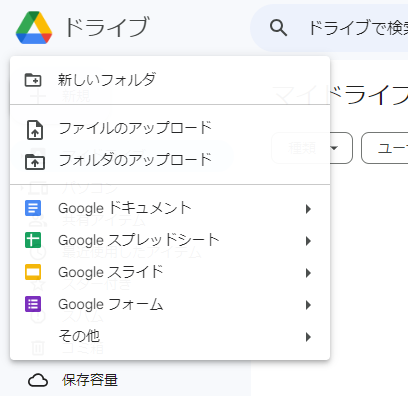Select 新しいフォルダ menu entry
This screenshot has height=396, width=408.
(x=170, y=80)
